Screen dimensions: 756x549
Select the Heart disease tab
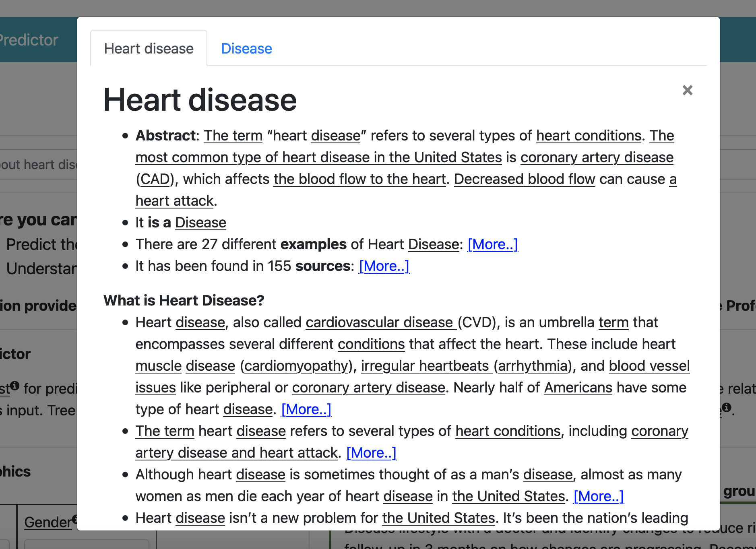pos(149,49)
